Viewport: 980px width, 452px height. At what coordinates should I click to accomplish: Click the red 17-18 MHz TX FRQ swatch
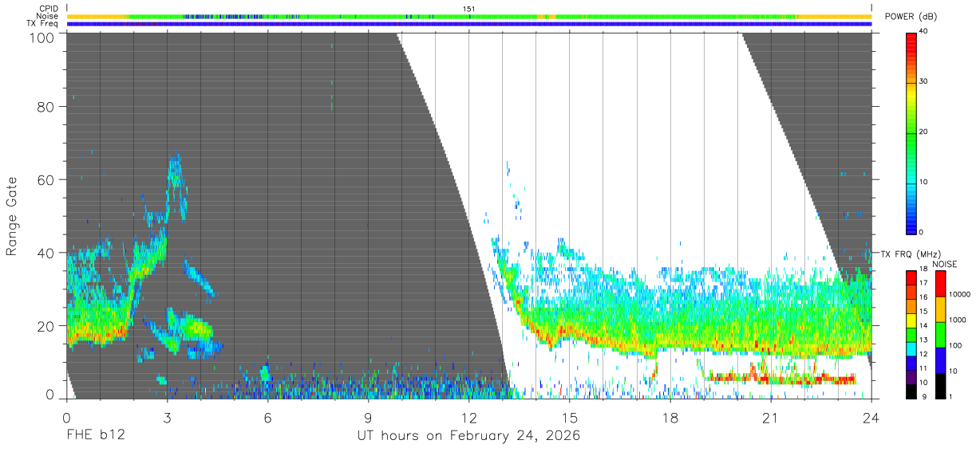coord(911,277)
